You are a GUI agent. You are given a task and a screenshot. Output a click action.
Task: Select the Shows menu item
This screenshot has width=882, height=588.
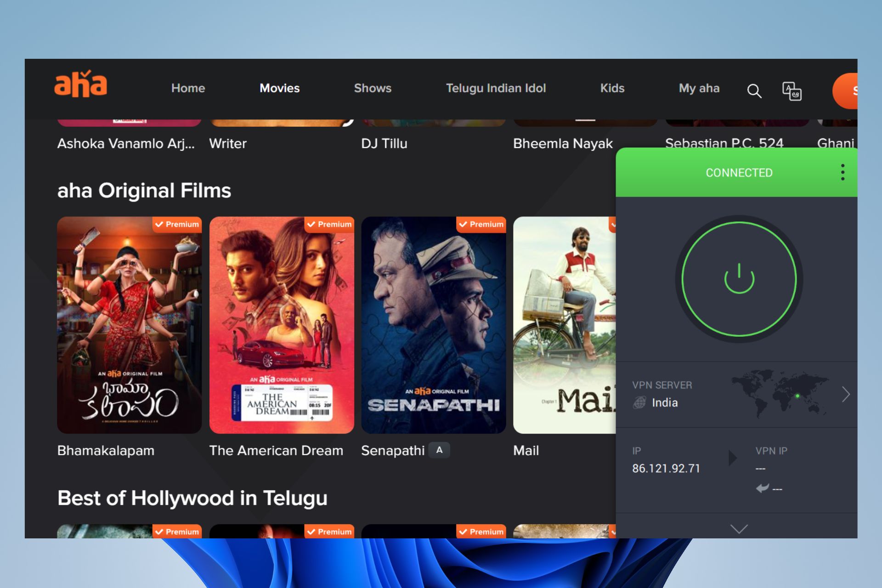(373, 87)
